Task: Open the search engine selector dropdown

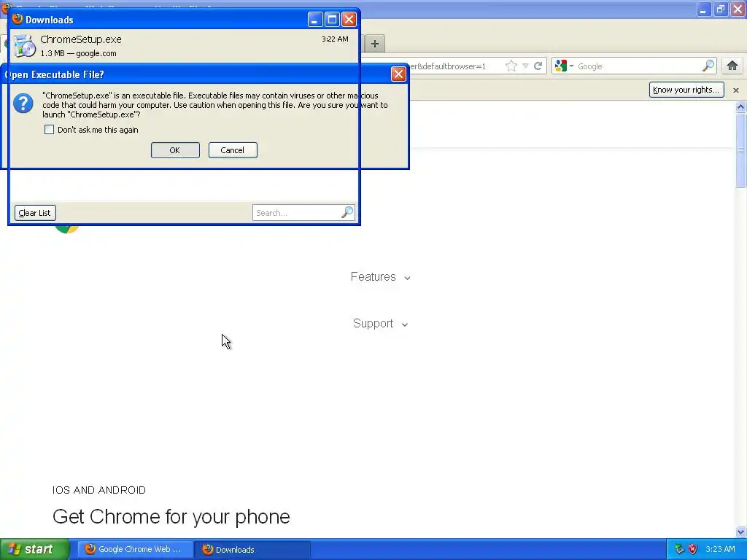Action: tap(564, 66)
